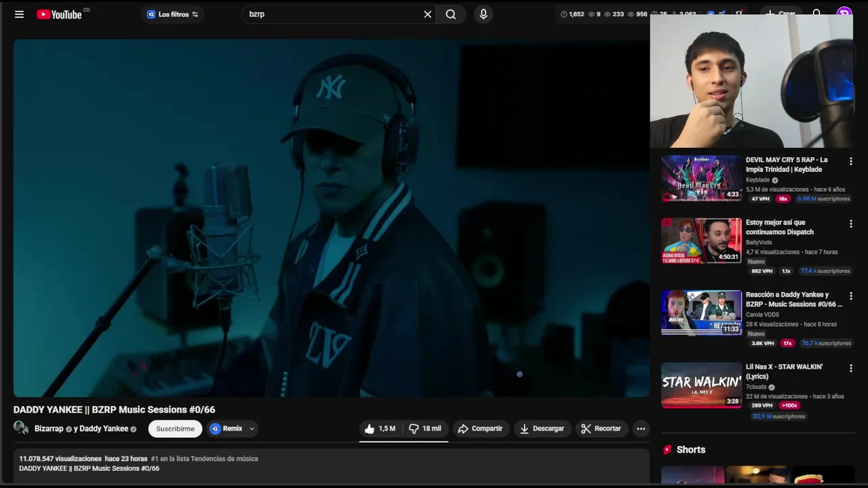Image resolution: width=868 pixels, height=488 pixels.
Task: Open options menu for Daddy Yankee reaction video
Action: (850, 296)
